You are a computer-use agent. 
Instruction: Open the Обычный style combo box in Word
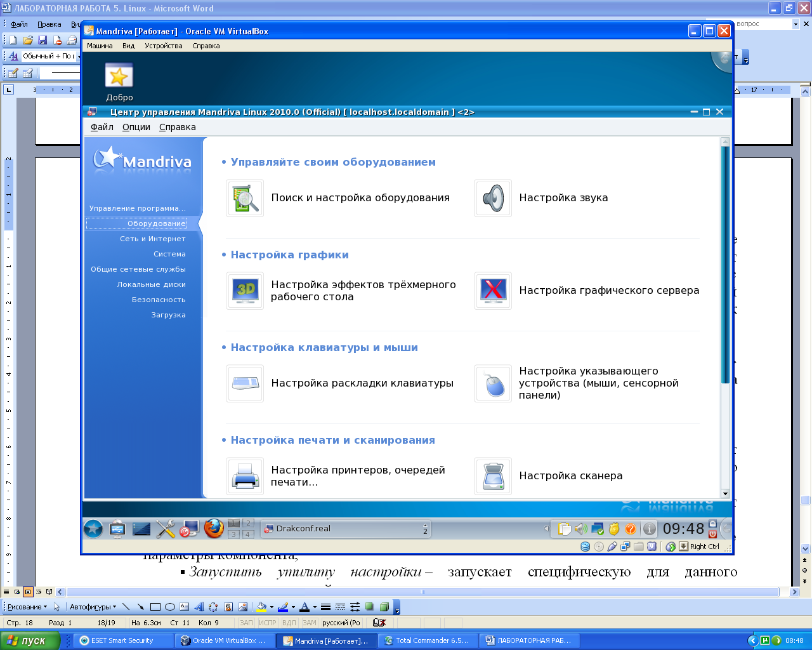coord(50,56)
